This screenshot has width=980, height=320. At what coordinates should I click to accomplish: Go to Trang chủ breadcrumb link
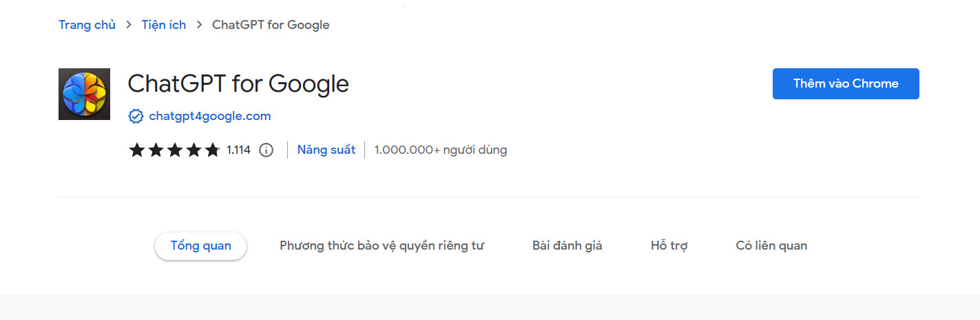click(x=87, y=25)
